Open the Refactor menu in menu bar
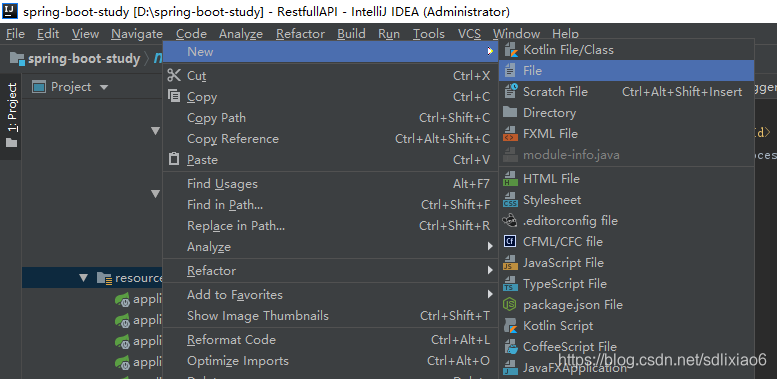Screen dimensions: 777x379 click(x=300, y=34)
